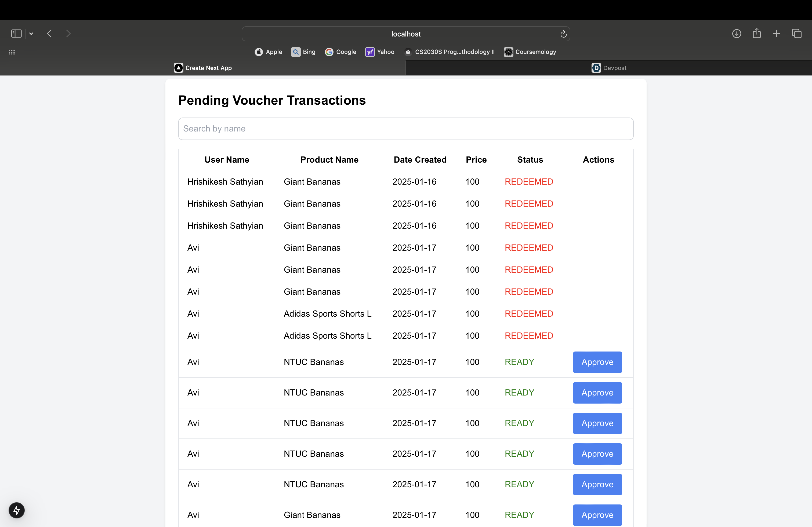This screenshot has height=527, width=812.
Task: Select the Create Next App tab
Action: click(203, 68)
